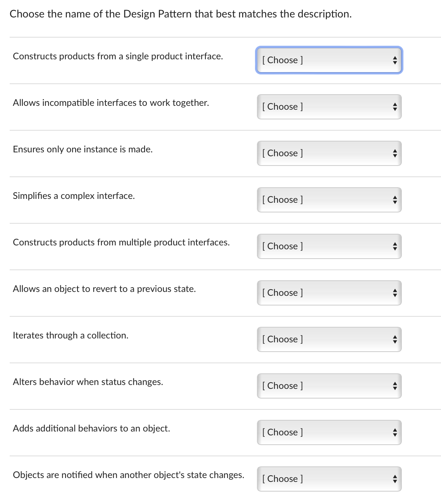This screenshot has width=441, height=504.
Task: Click the question heading about Design Pattern
Action: [x=181, y=14]
